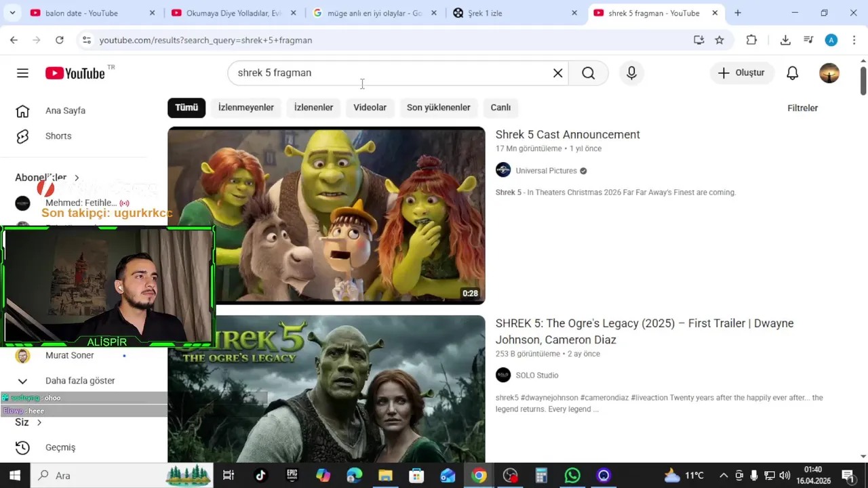
Task: Open the notifications bell
Action: pyautogui.click(x=792, y=73)
